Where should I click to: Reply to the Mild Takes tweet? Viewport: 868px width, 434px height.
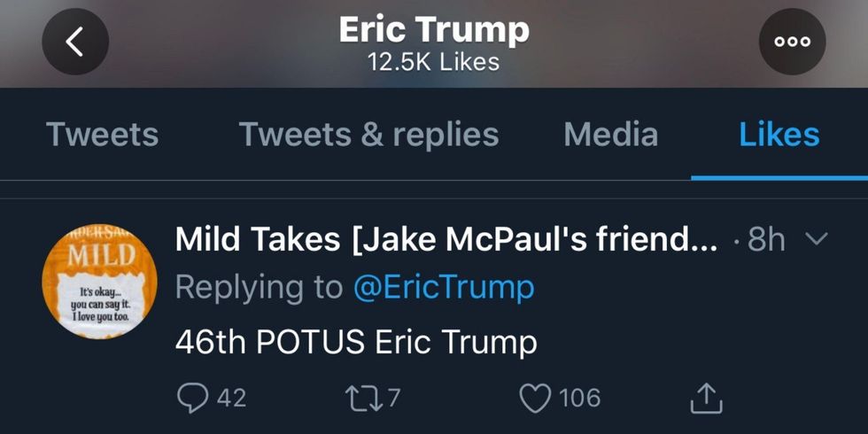[191, 398]
